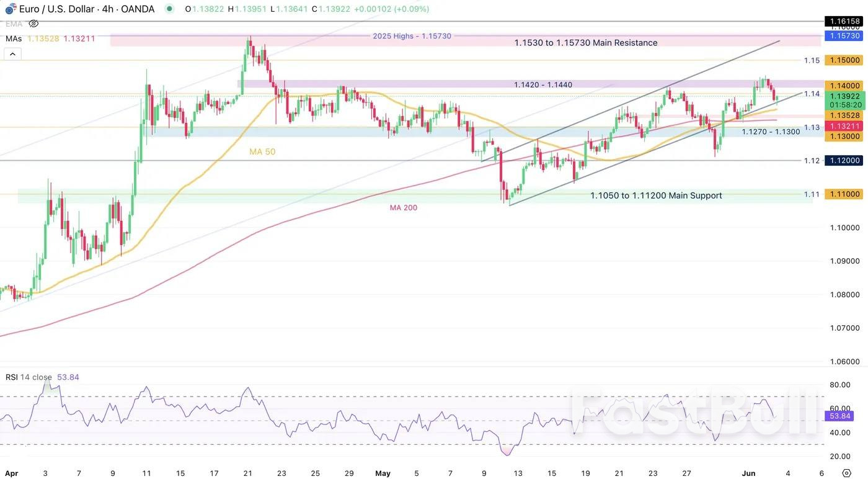Select the RSI 14 close indicator label

point(29,377)
